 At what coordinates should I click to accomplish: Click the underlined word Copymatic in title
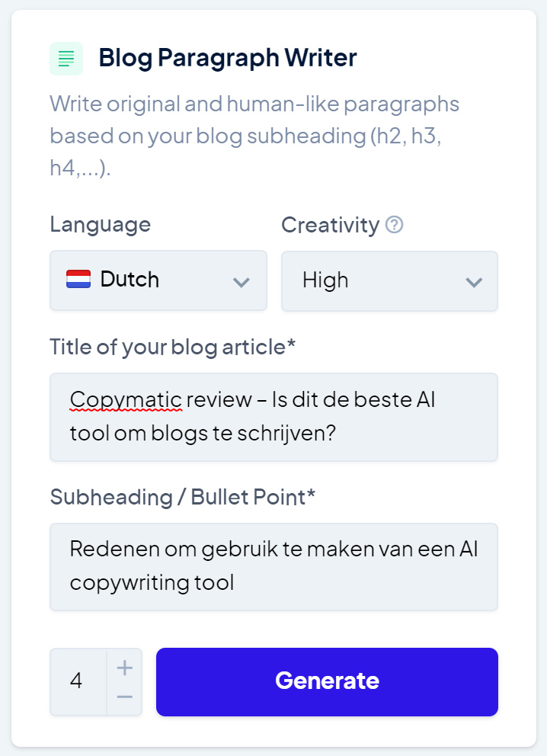click(x=126, y=399)
